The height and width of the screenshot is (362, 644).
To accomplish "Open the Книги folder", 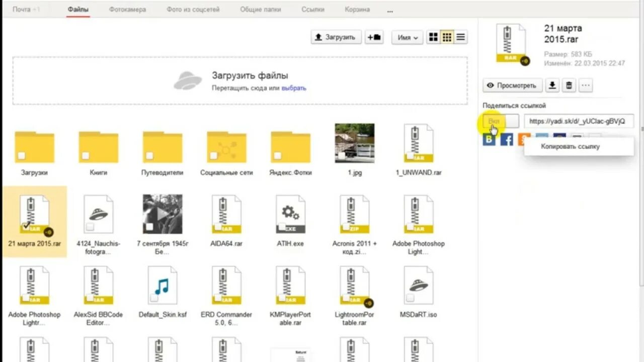I will click(98, 147).
